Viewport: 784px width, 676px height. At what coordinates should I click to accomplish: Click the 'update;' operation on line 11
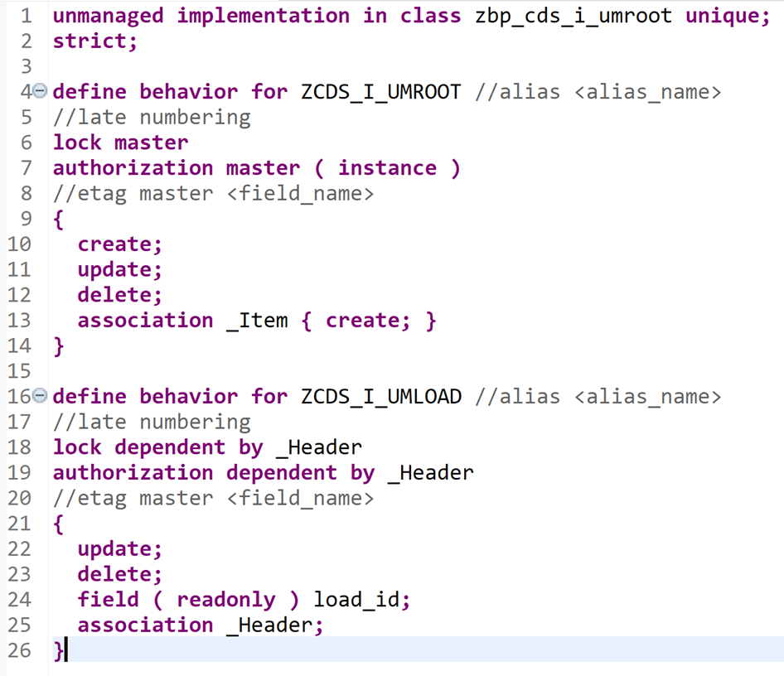click(120, 270)
